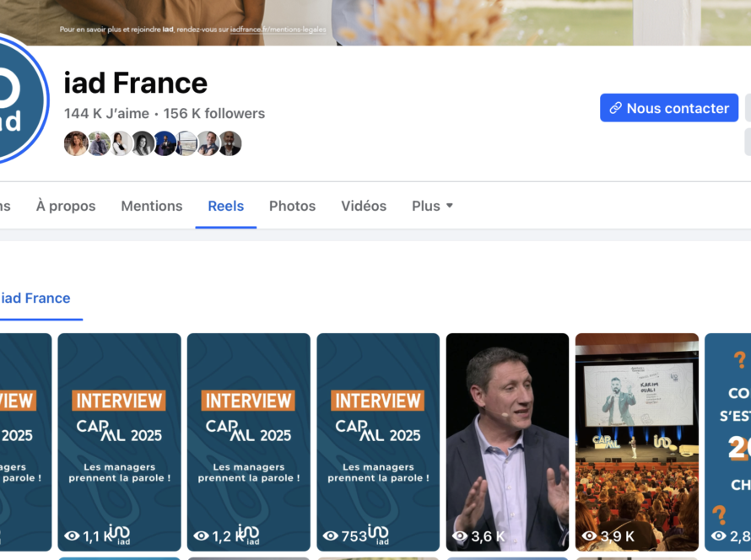Open Interview CAP ML reel with 753 views
Screen dimensions: 751x560
tap(378, 442)
